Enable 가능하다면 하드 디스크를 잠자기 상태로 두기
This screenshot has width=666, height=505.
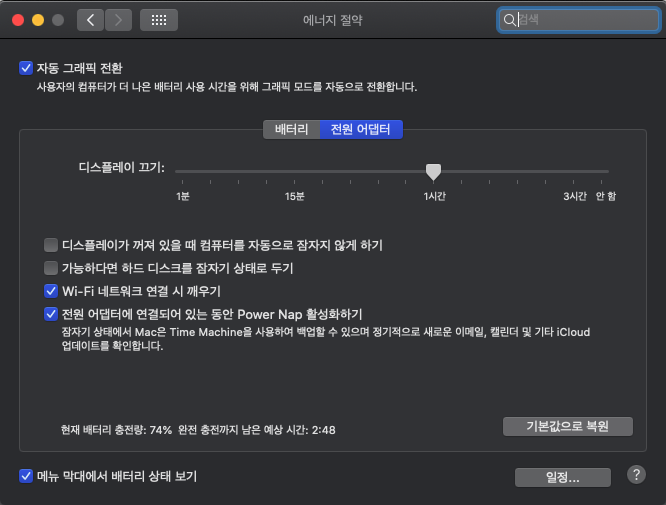point(51,268)
